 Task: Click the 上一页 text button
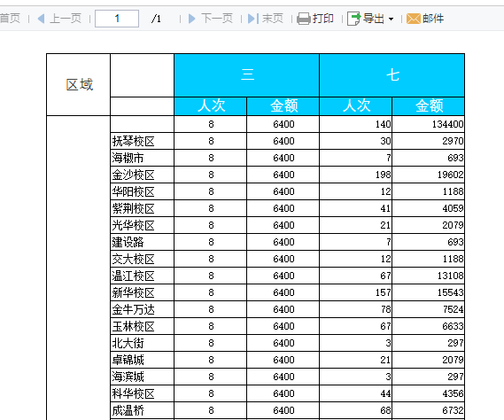[x=66, y=19]
